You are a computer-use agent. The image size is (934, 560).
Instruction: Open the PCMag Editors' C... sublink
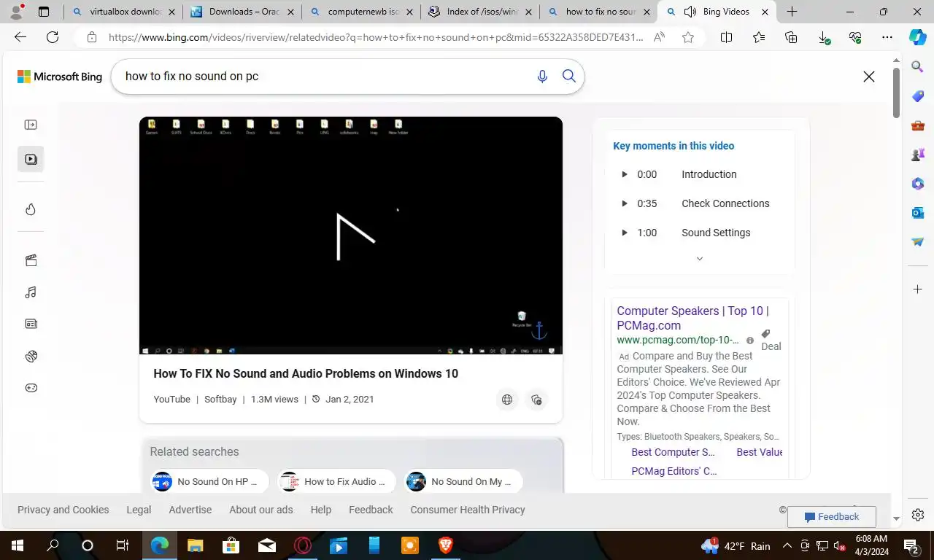674,471
